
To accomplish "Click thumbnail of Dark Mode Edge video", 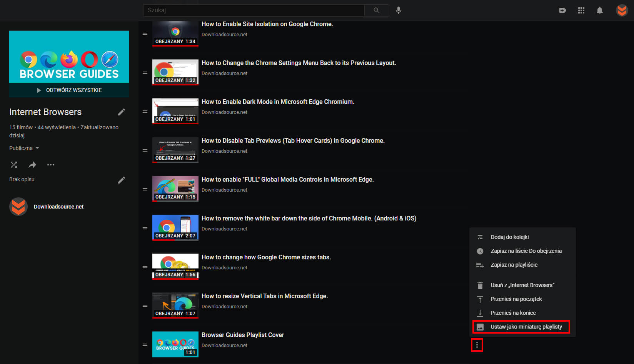I will 175,111.
